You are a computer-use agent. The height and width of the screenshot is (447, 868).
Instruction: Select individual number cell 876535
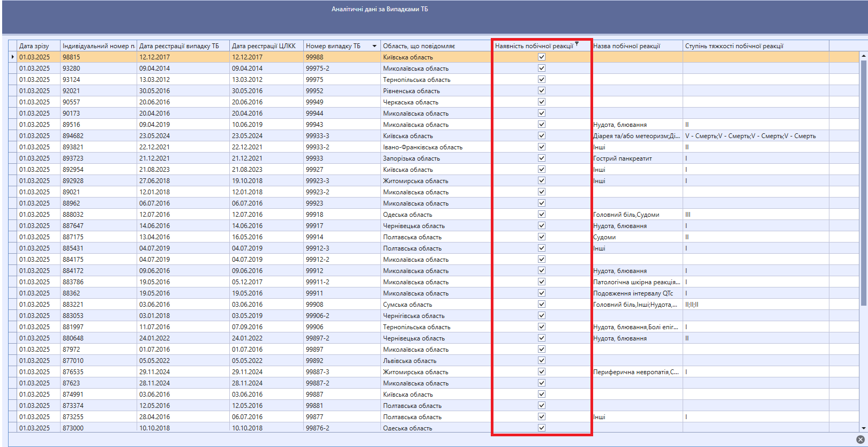click(x=99, y=372)
